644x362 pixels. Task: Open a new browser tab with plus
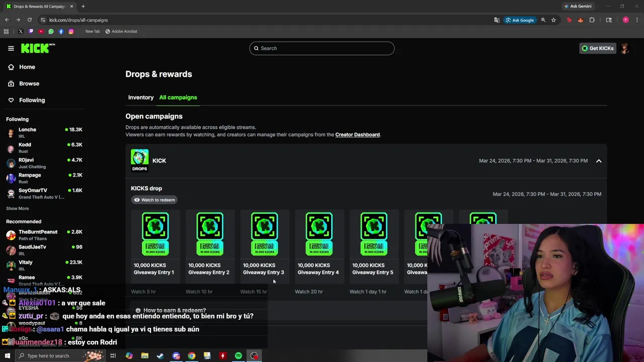83,6
